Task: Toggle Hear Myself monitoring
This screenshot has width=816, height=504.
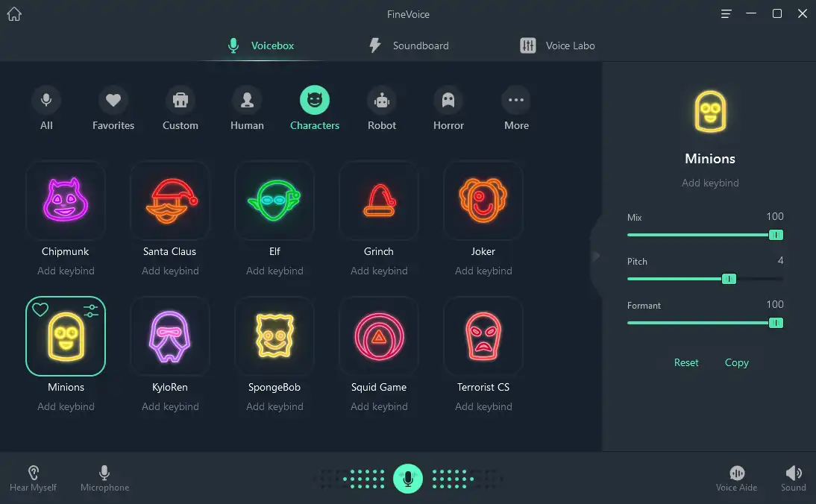Action: tap(33, 479)
